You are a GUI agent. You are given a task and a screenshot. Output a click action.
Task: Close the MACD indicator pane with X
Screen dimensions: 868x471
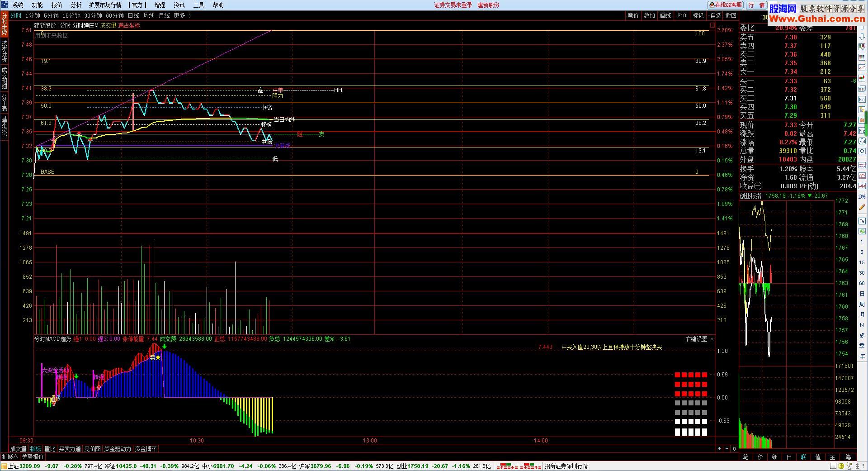[712, 339]
